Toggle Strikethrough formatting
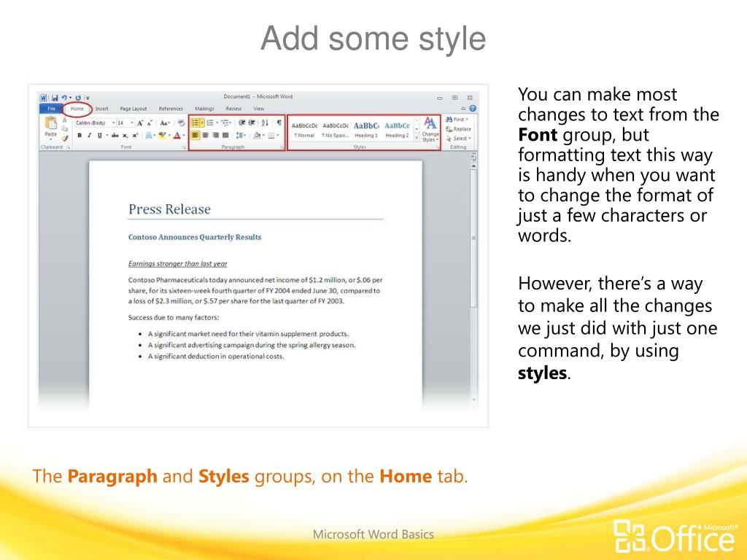 tap(115, 136)
